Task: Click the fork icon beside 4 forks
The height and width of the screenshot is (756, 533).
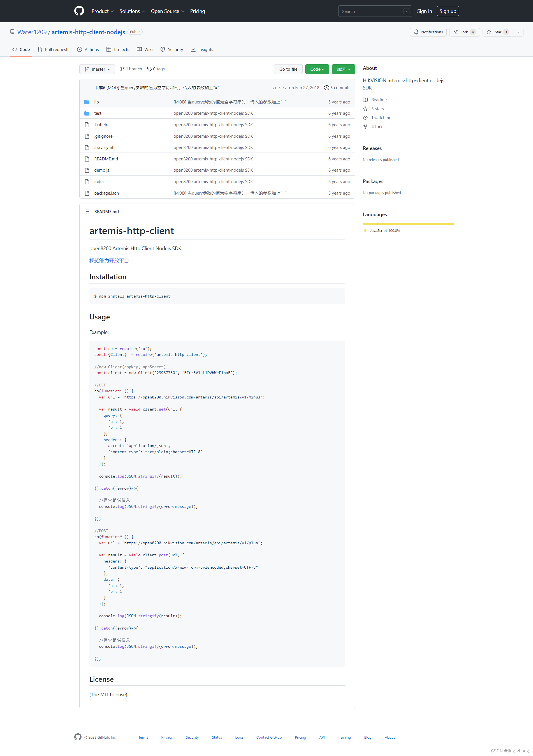Action: click(x=365, y=127)
